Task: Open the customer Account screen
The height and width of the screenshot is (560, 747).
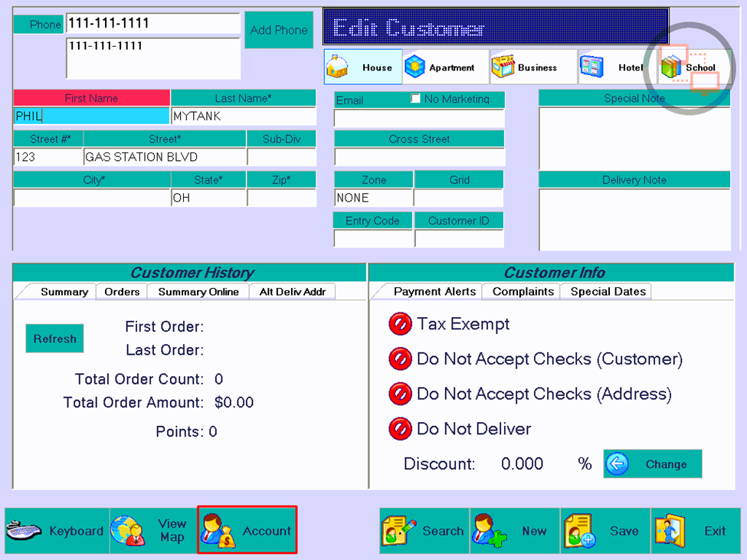Action: [247, 530]
